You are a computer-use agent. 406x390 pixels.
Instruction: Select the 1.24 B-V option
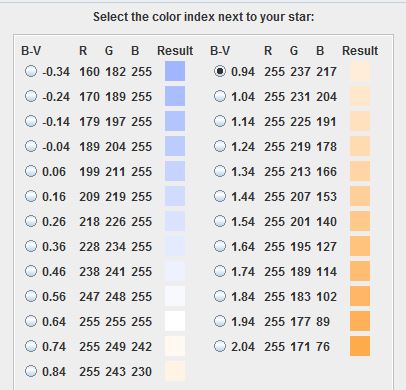[220, 146]
